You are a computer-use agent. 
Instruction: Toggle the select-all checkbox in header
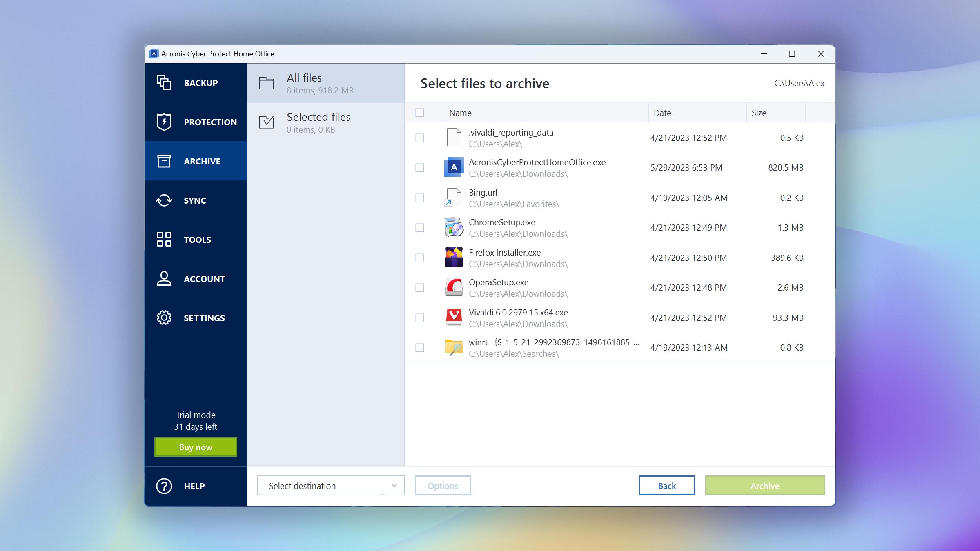[x=420, y=113]
